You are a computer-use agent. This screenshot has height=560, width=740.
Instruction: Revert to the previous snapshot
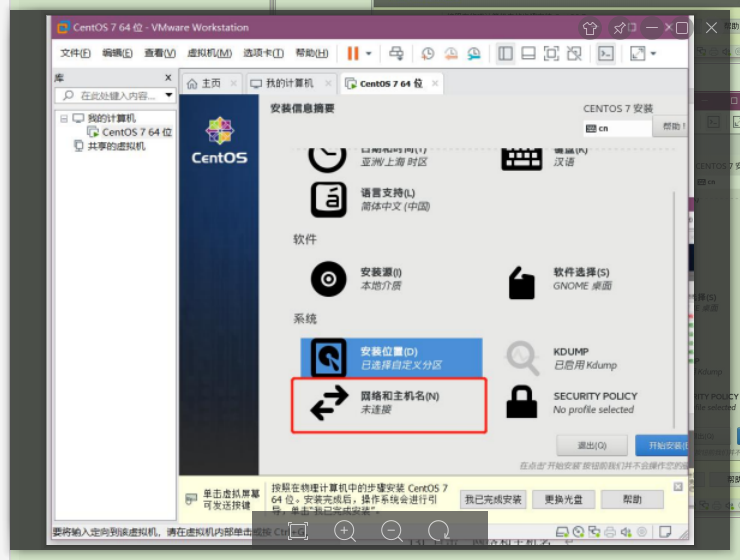click(x=451, y=53)
